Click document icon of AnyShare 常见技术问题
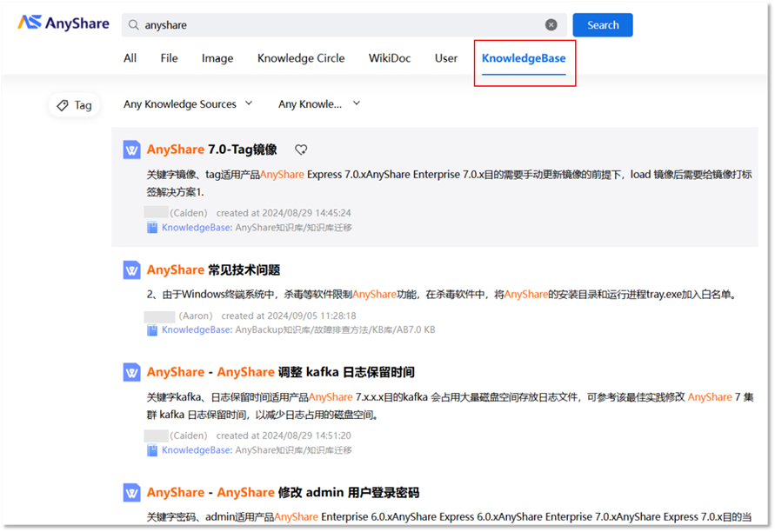This screenshot has height=532, width=775. tap(131, 270)
